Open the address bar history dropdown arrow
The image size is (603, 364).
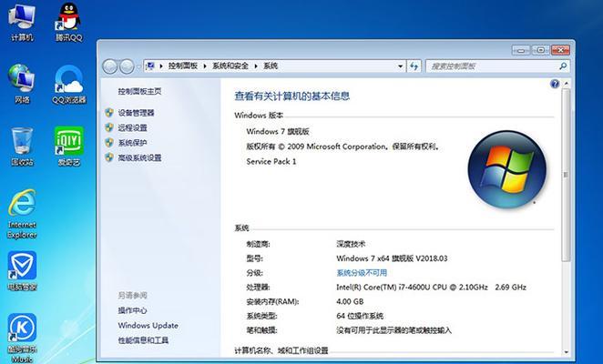(x=401, y=66)
